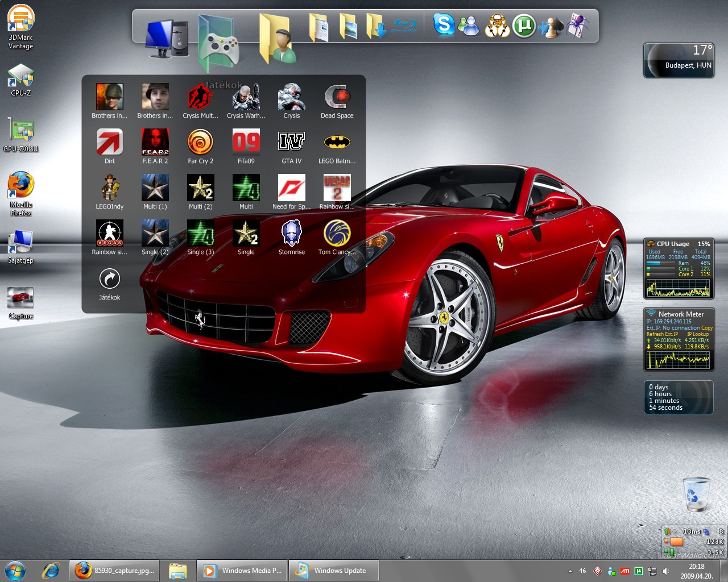Show hidden system tray icons arrow
728x582 pixels.
point(570,571)
